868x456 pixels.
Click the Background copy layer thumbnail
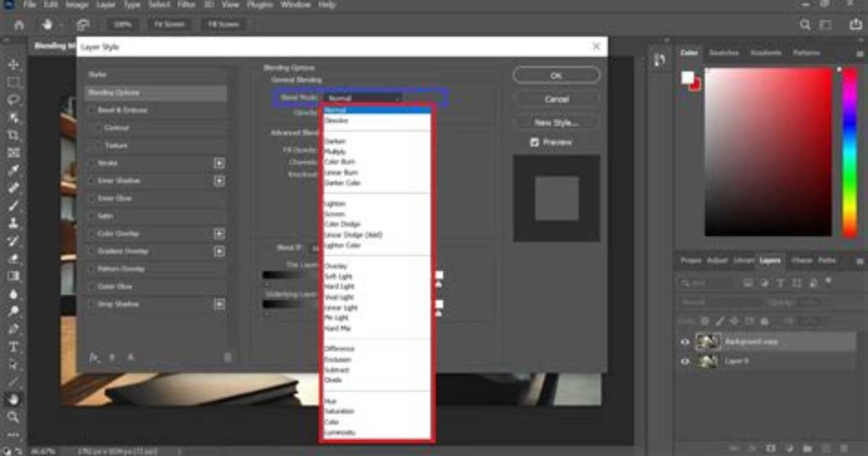(708, 342)
